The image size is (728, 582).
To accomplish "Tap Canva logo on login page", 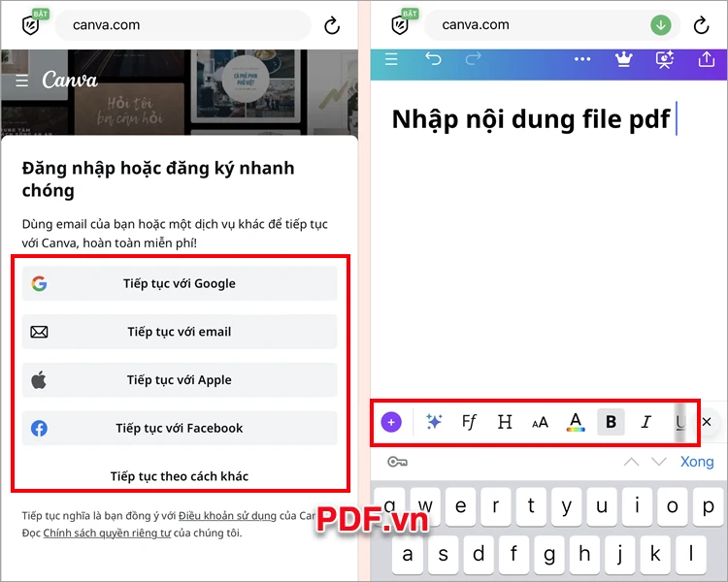I will click(70, 80).
